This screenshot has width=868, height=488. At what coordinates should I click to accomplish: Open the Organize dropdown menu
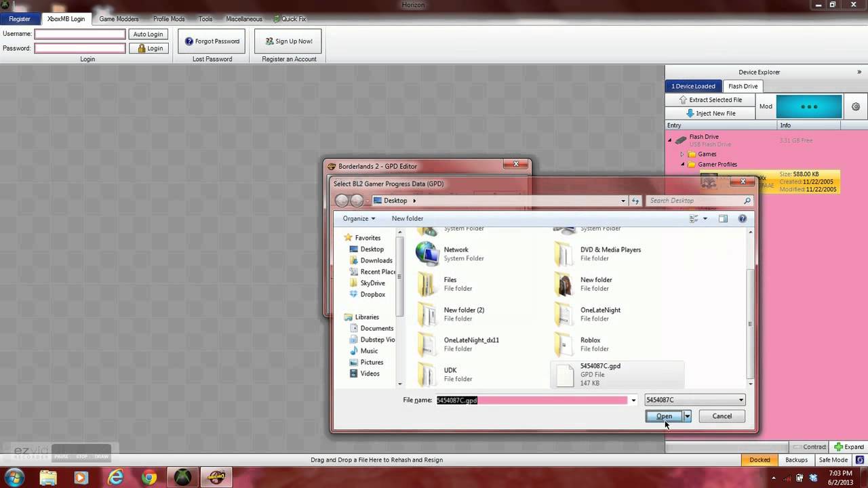point(359,218)
